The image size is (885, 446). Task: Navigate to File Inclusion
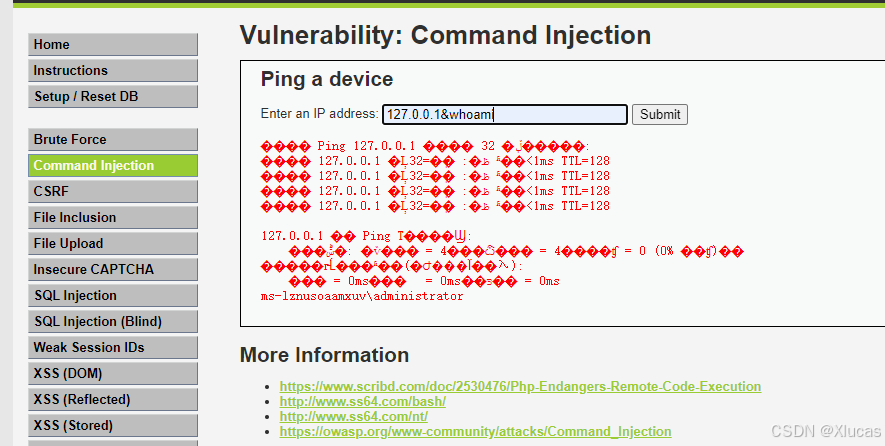(113, 217)
